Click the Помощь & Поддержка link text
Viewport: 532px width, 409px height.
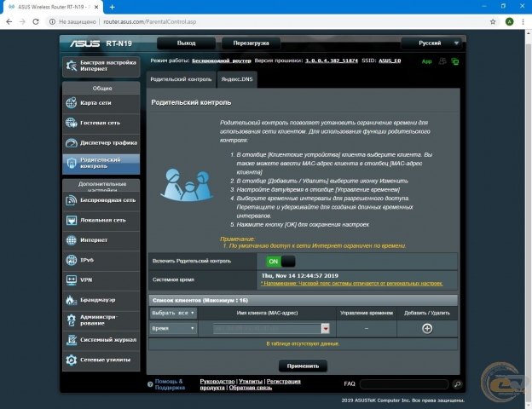click(x=170, y=384)
